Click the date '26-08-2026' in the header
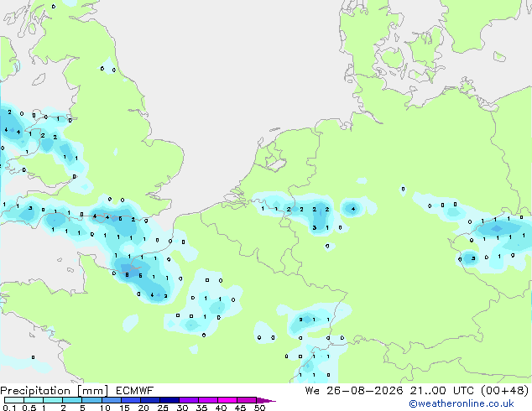 coord(365,391)
